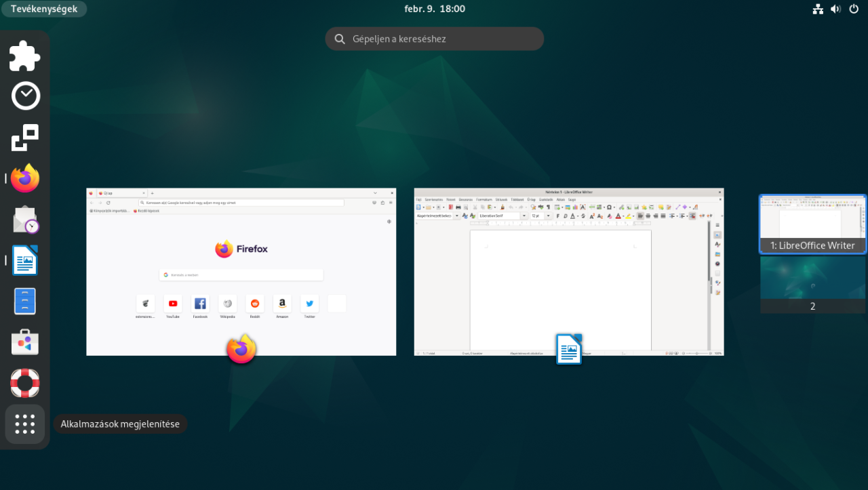Click the volume speaker icon in top bar
The width and height of the screenshot is (868, 490).
(x=835, y=9)
